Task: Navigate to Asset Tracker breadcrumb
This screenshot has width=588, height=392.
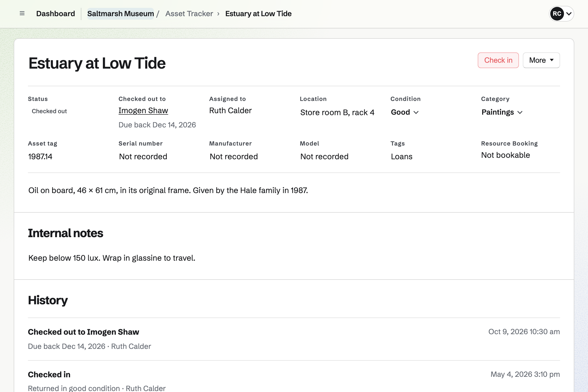Action: 189,13
